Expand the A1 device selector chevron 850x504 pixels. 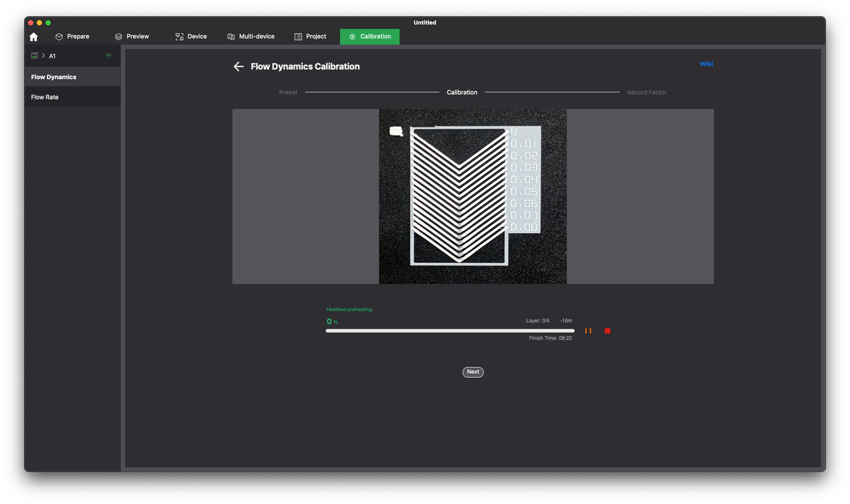pyautogui.click(x=43, y=56)
